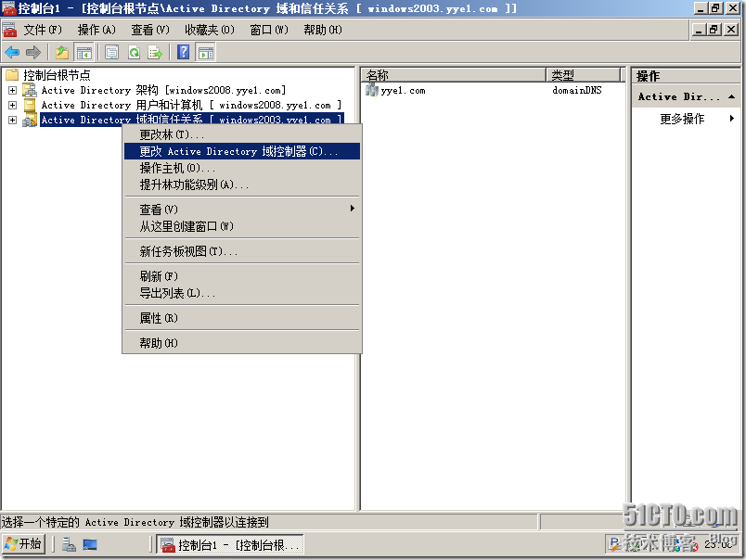Click the domainDNS type cell

[576, 90]
